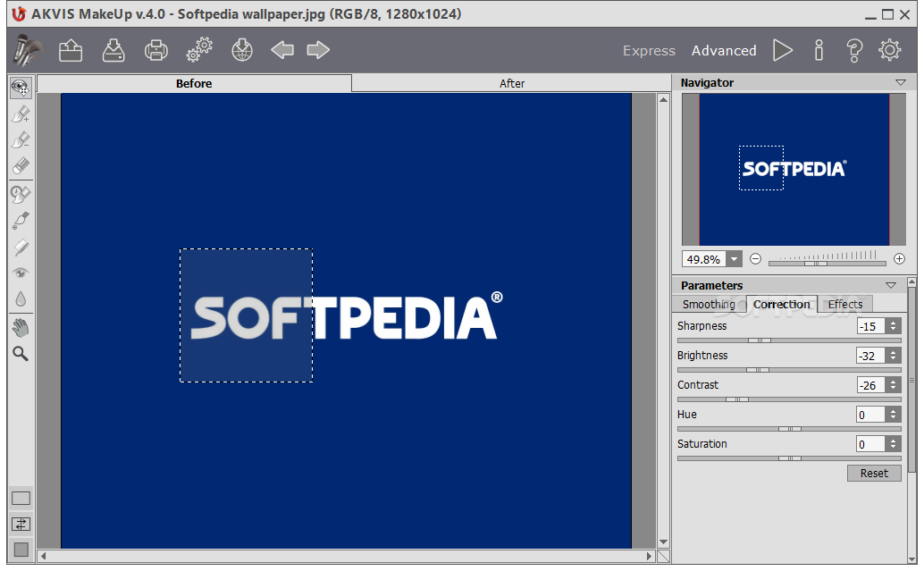The image size is (924, 571).
Task: Show program info
Action: (819, 50)
